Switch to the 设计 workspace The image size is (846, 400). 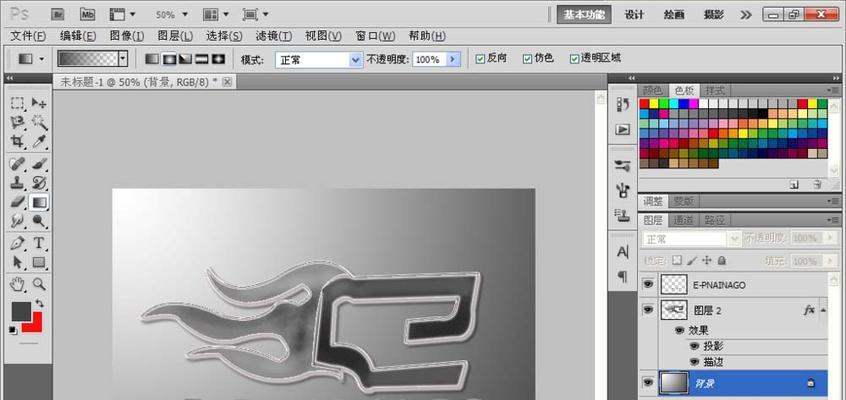click(634, 15)
